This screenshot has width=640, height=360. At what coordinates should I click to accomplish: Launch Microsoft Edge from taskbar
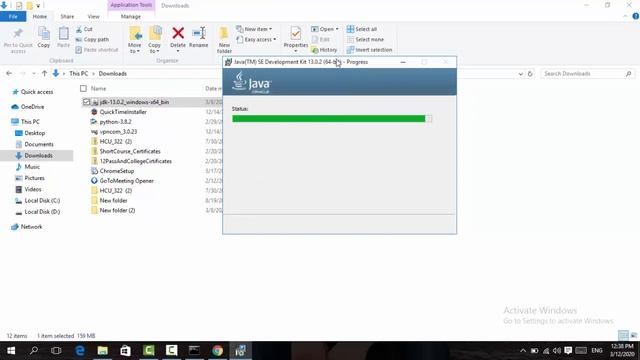coord(80,351)
